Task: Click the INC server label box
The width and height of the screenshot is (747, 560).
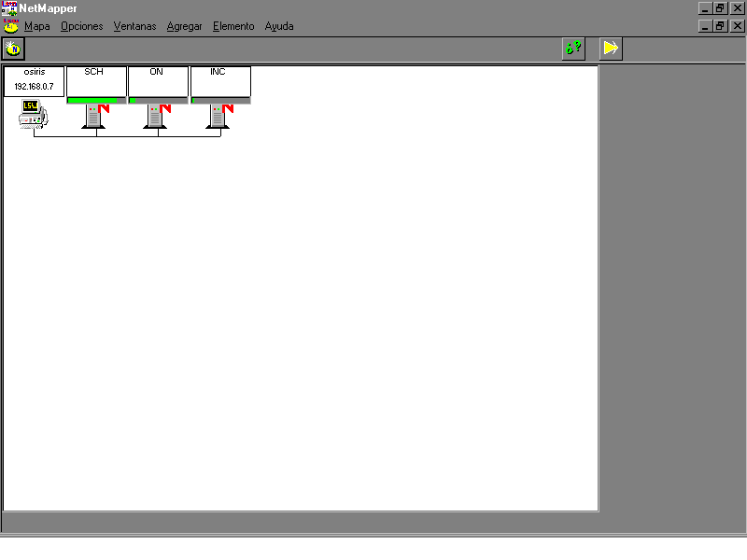Action: (x=220, y=81)
